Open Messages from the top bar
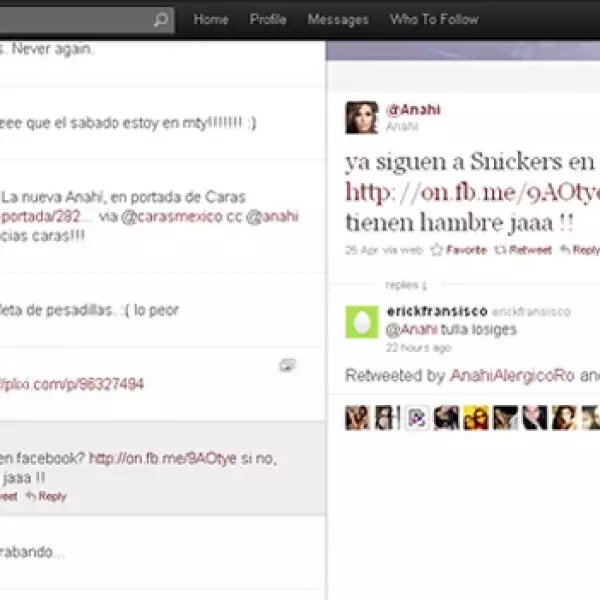Viewport: 600px width, 600px height. 338,20
